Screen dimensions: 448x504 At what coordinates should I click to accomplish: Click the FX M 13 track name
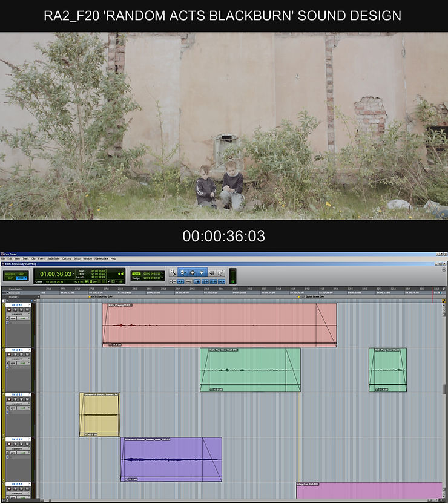pos(17,439)
